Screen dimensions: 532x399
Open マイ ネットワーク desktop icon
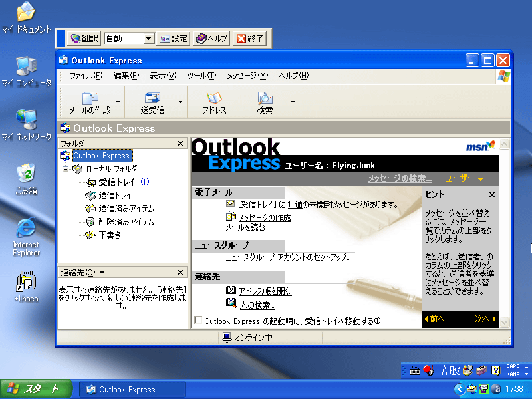pyautogui.click(x=26, y=125)
